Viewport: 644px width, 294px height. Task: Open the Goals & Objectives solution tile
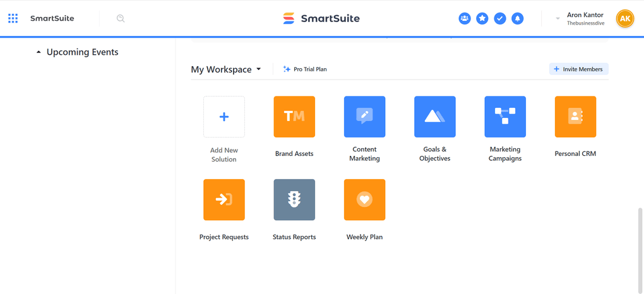[435, 117]
